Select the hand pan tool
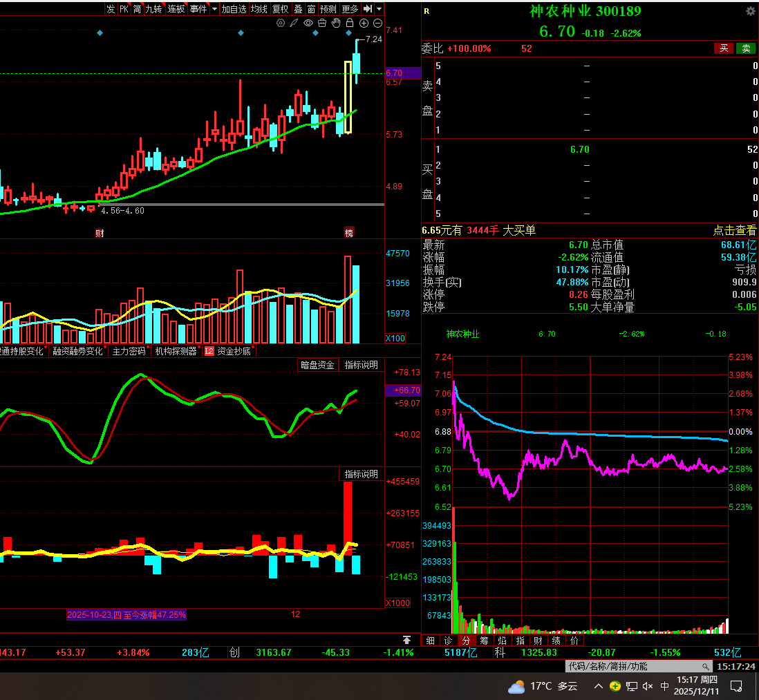 tap(336, 23)
